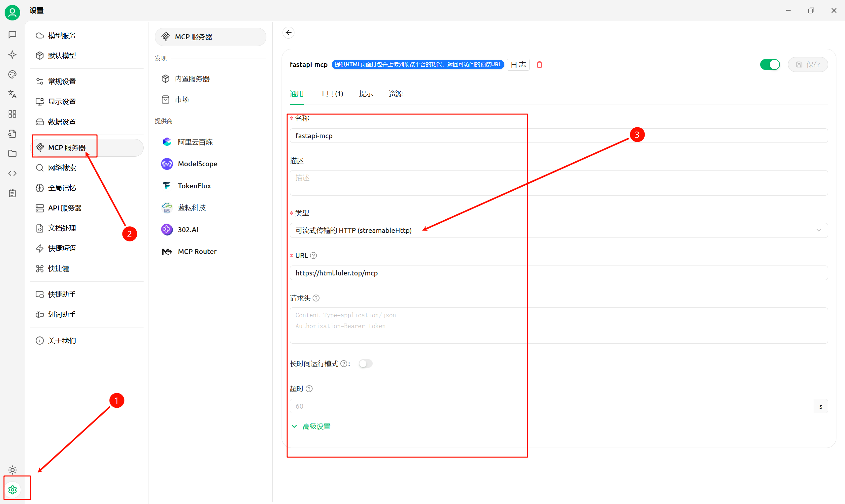The image size is (845, 504).
Task: Open the settings gear in left sidebar
Action: [x=13, y=489]
